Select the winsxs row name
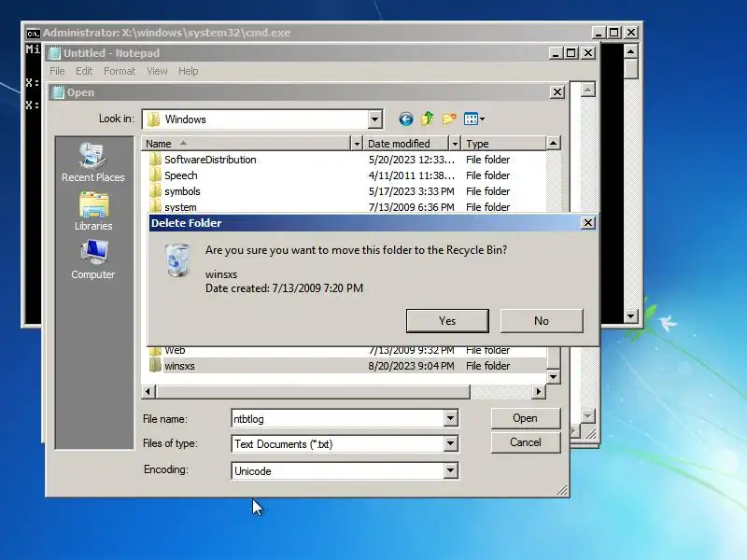 [x=179, y=366]
